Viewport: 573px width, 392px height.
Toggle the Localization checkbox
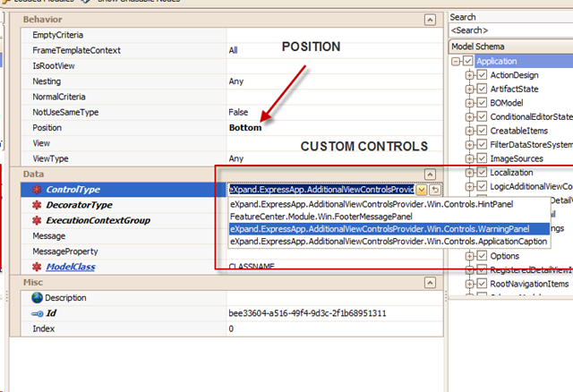(x=482, y=173)
